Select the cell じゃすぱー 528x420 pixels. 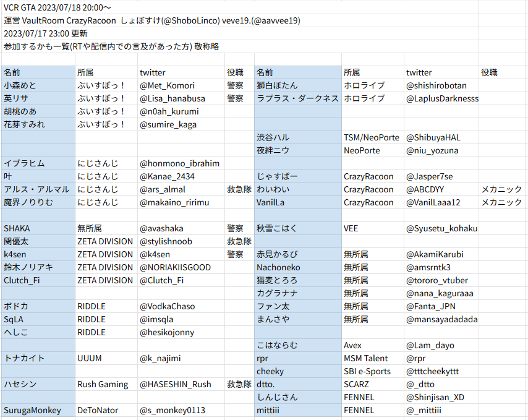pyautogui.click(x=298, y=176)
